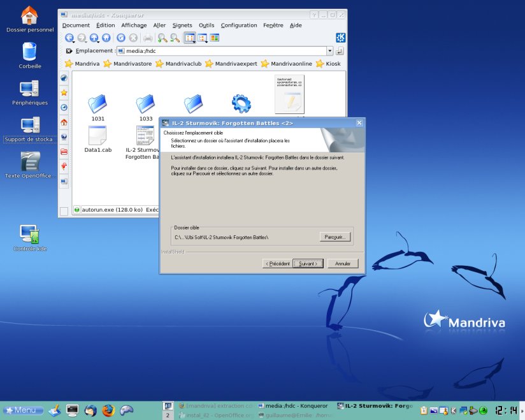Open the terminal from the panel
This screenshot has width=525, height=420.
click(72, 410)
